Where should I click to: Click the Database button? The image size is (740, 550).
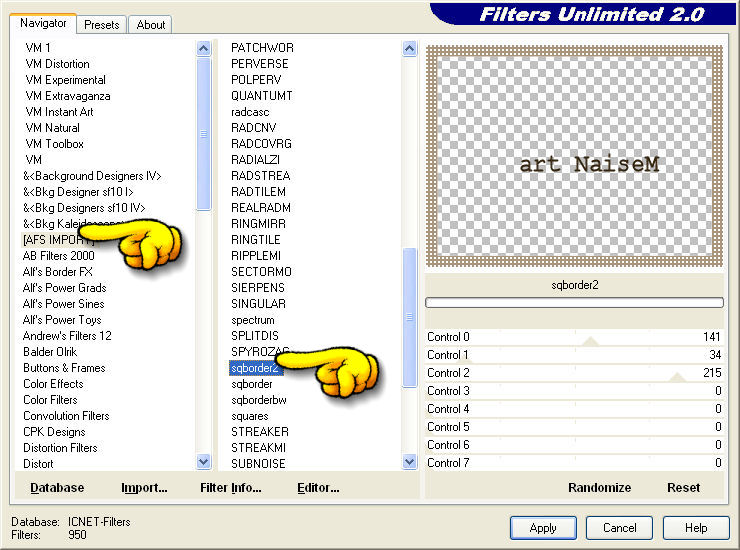[57, 488]
